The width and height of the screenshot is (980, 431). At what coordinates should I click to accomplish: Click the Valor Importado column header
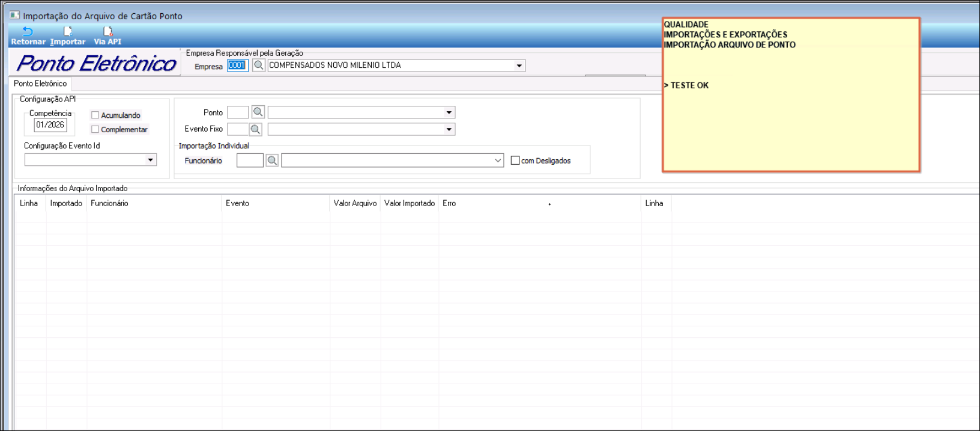410,203
